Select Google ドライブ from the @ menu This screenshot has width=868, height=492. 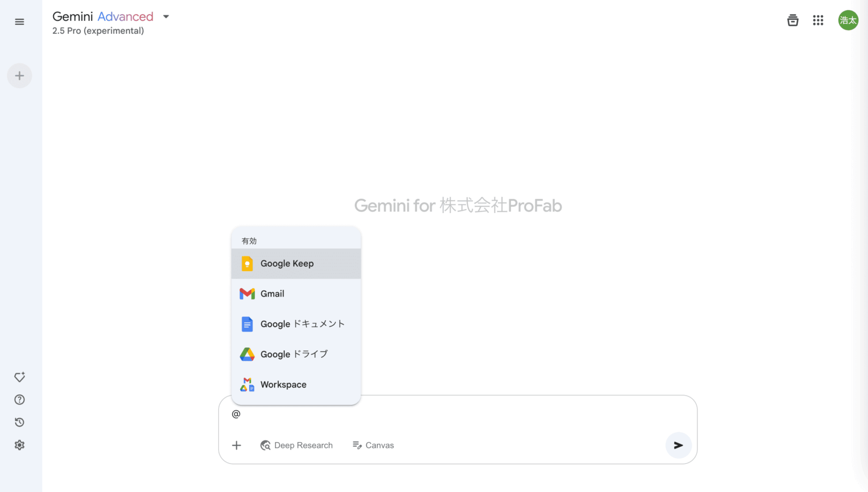point(293,354)
